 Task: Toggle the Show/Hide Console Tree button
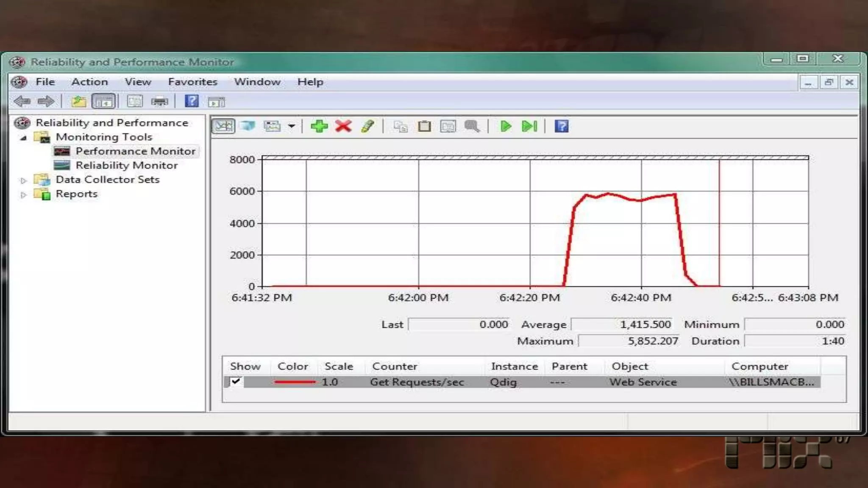103,102
